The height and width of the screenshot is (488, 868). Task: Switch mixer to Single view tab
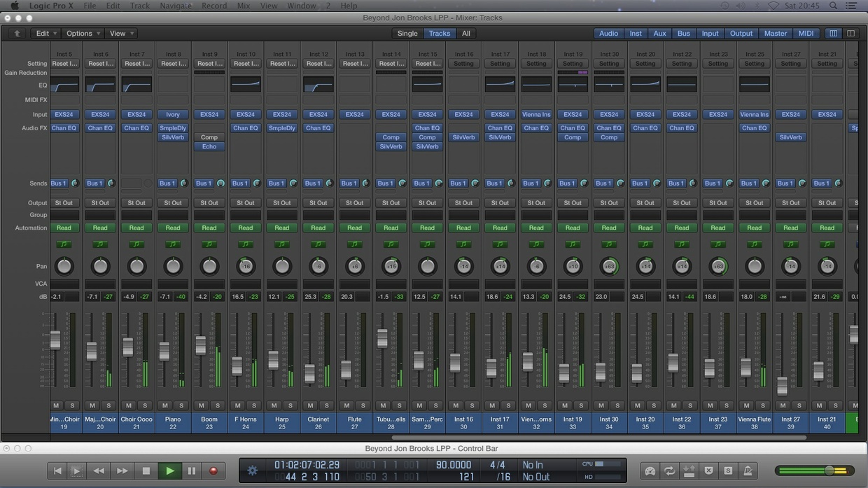(407, 33)
